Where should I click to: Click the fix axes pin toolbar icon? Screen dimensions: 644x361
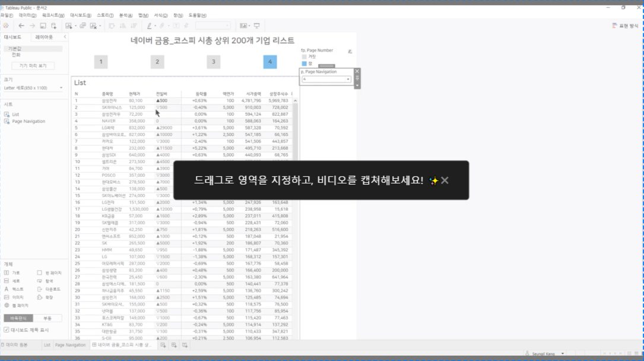click(186, 26)
